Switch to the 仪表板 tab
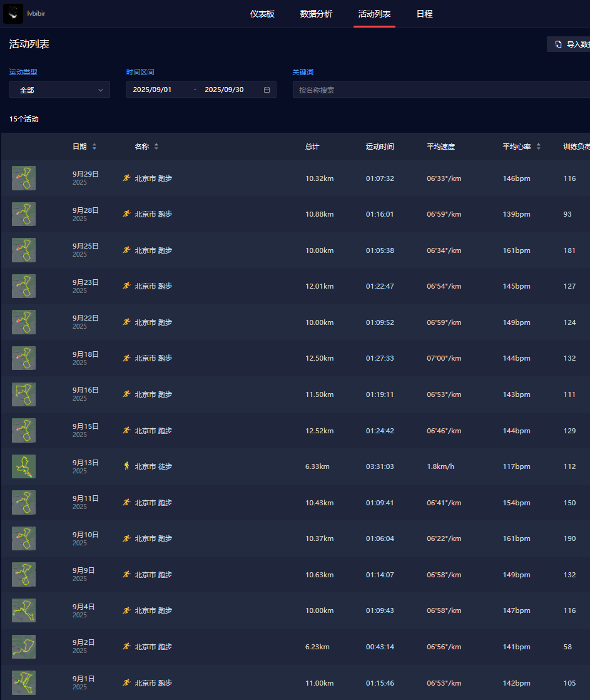 262,14
